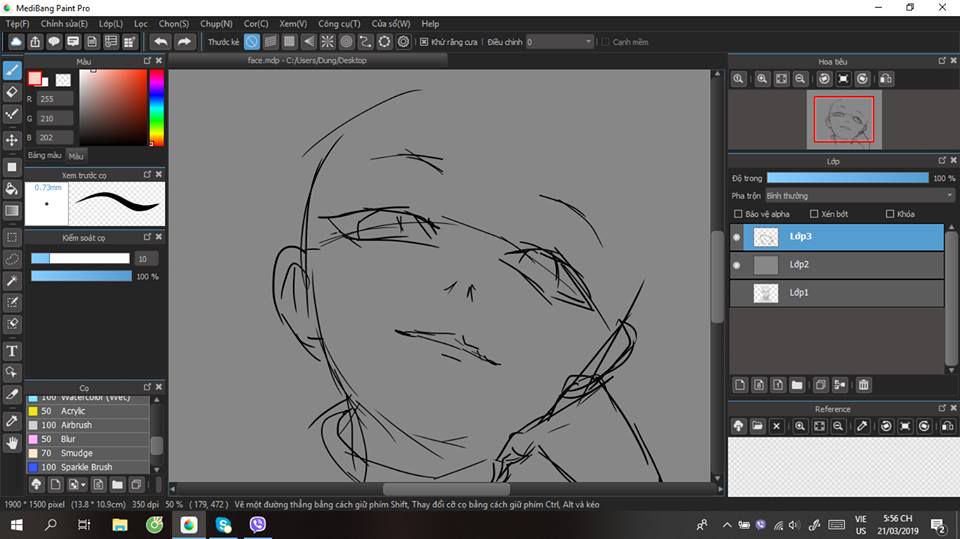
Task: Select the Text tool
Action: 12,351
